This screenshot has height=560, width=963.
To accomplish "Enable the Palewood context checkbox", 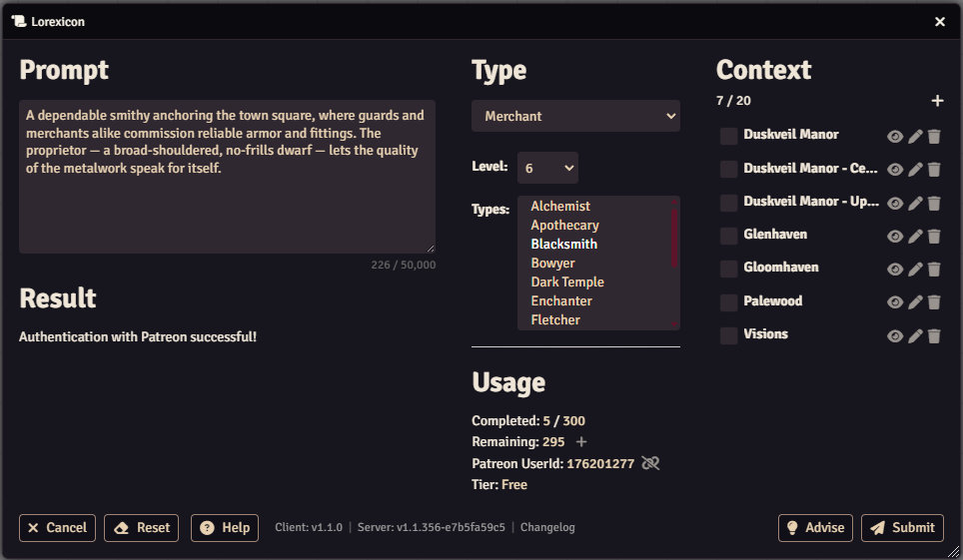I will click(x=729, y=302).
